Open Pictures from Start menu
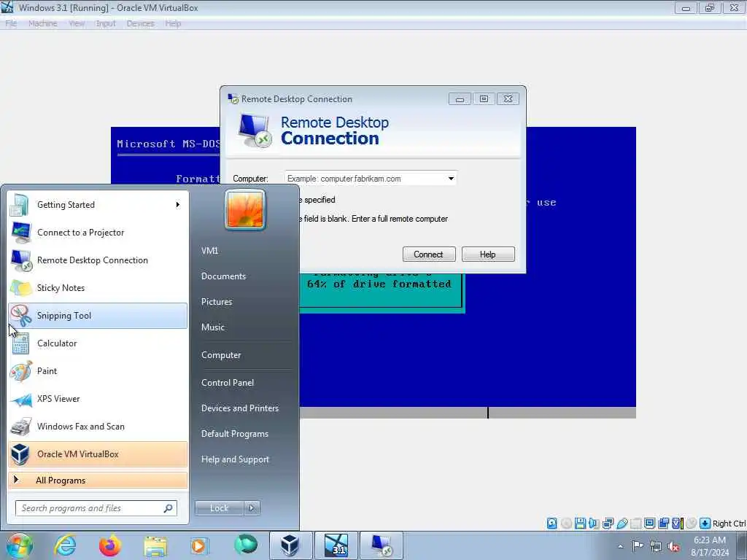 [217, 302]
